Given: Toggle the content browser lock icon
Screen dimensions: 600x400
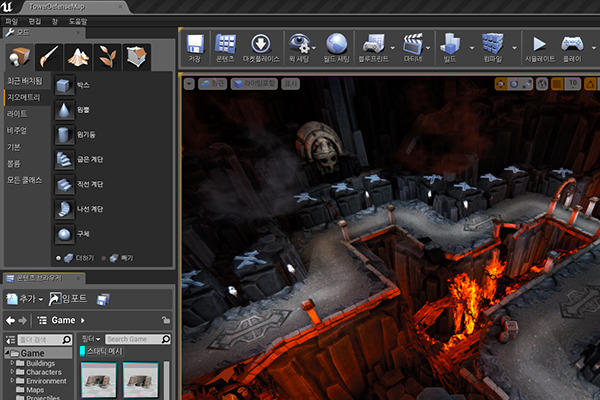Looking at the screenshot, I should point(166,320).
